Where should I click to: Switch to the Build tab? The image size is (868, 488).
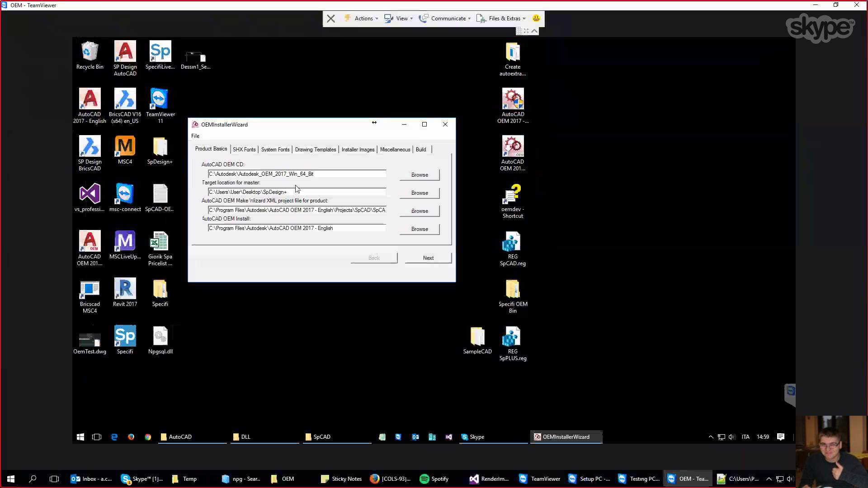[x=421, y=150]
